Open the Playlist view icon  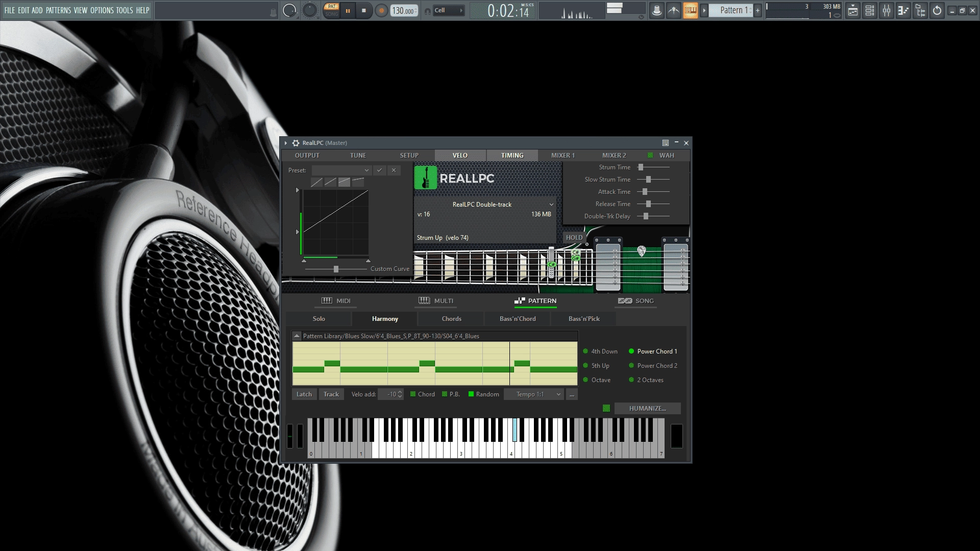tap(853, 10)
